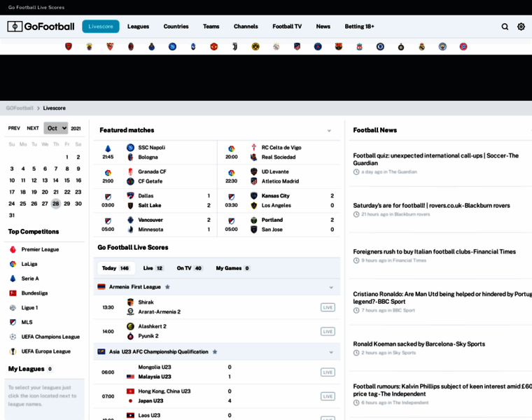Toggle LIVE badge for Hong Kong U23 match

(328, 396)
